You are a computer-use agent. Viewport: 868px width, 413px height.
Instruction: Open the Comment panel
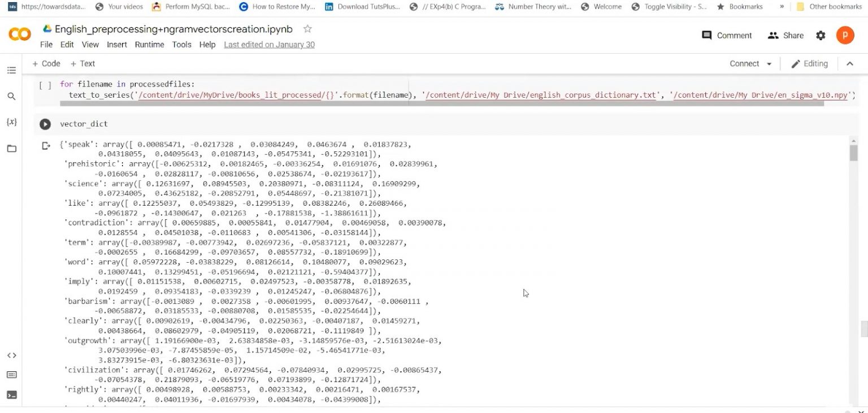[x=727, y=35]
